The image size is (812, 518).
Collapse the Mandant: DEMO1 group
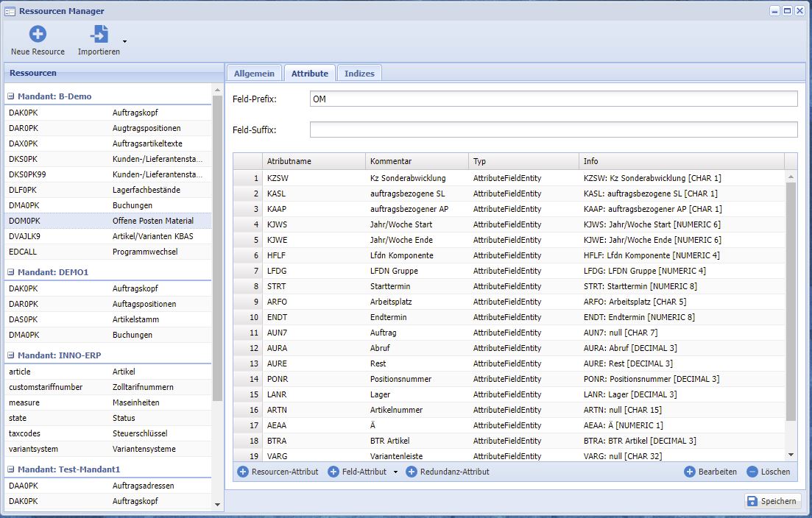coord(11,272)
